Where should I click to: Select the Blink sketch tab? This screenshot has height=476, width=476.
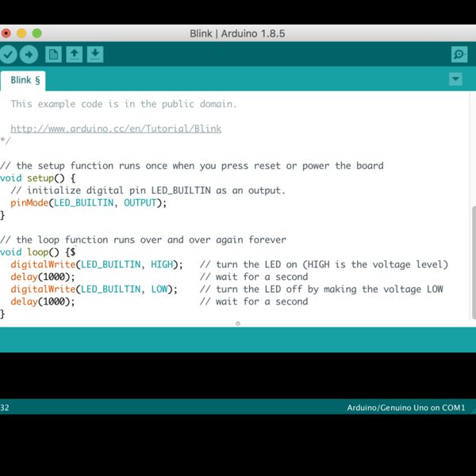pos(23,81)
